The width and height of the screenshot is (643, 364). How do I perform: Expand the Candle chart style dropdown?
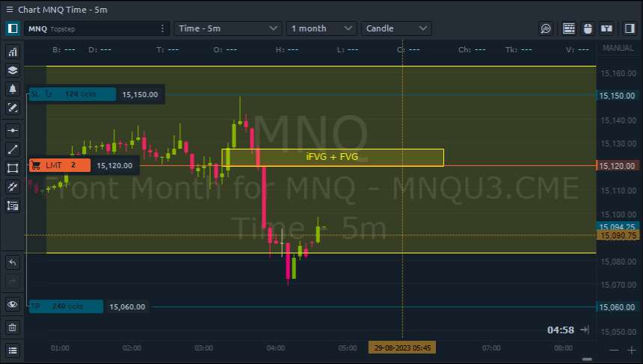pos(396,28)
